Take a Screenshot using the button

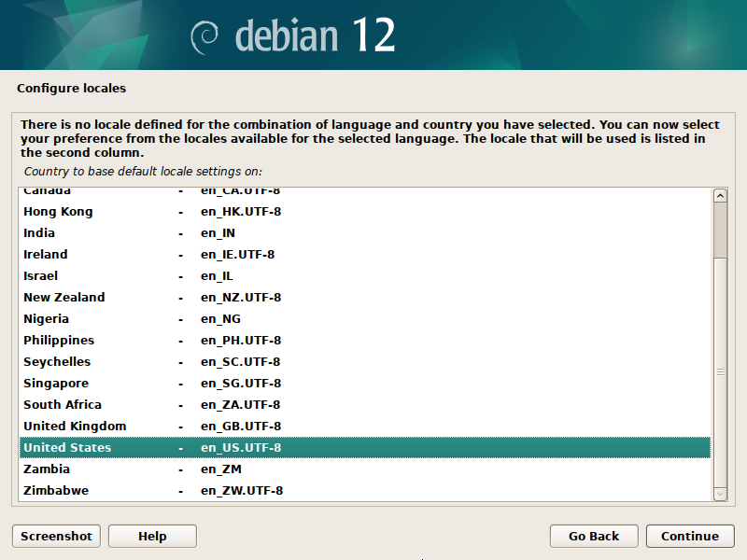[56, 536]
